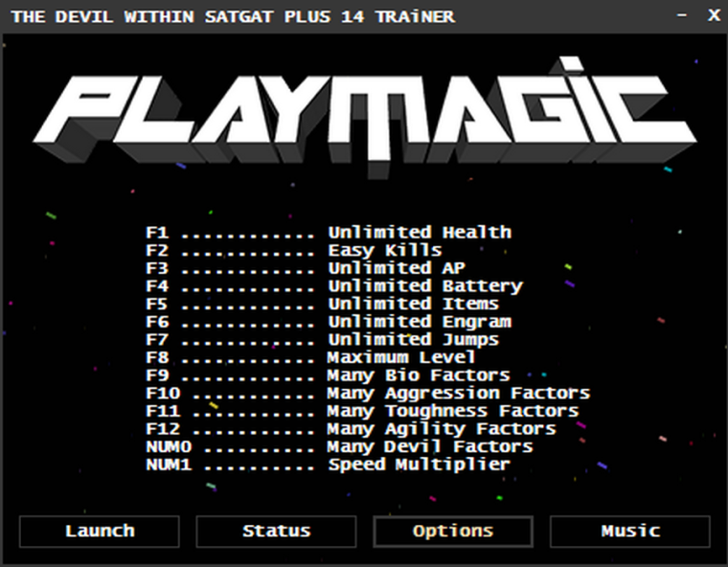
Task: Select the F9 Many Bio Factors line
Action: point(329,375)
